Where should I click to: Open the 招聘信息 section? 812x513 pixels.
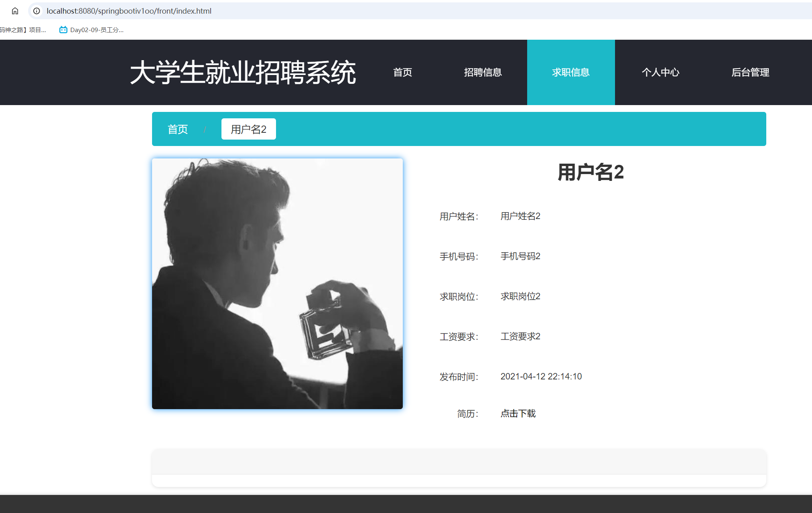coord(483,72)
